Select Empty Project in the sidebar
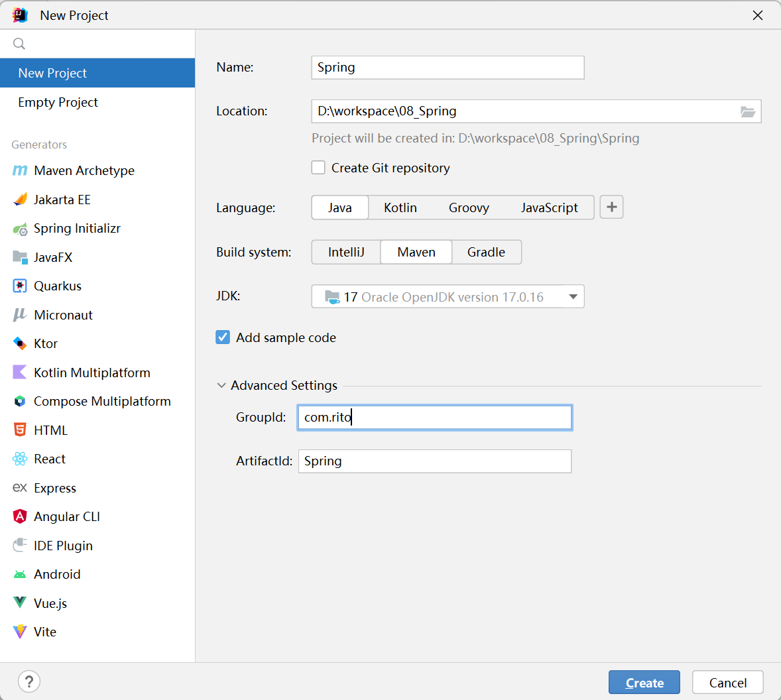Image resolution: width=781 pixels, height=700 pixels. click(97, 102)
